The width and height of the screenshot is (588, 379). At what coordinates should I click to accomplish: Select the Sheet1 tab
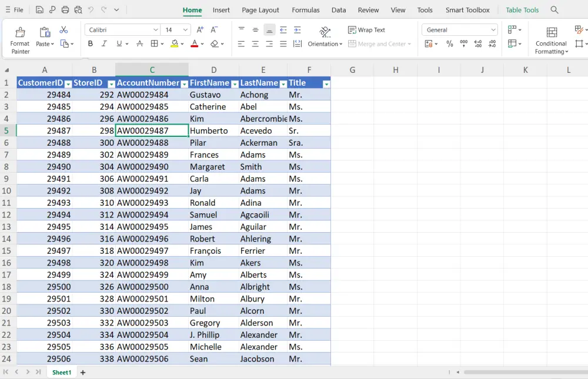(62, 373)
